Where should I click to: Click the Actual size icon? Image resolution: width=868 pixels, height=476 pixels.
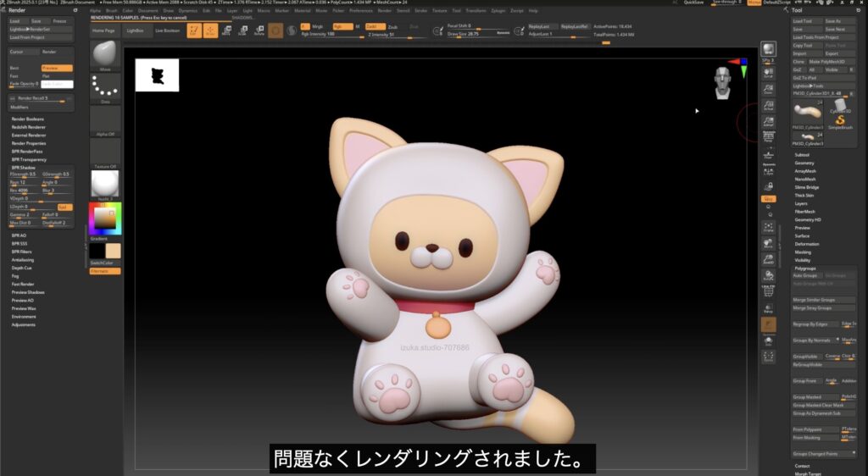(768, 105)
